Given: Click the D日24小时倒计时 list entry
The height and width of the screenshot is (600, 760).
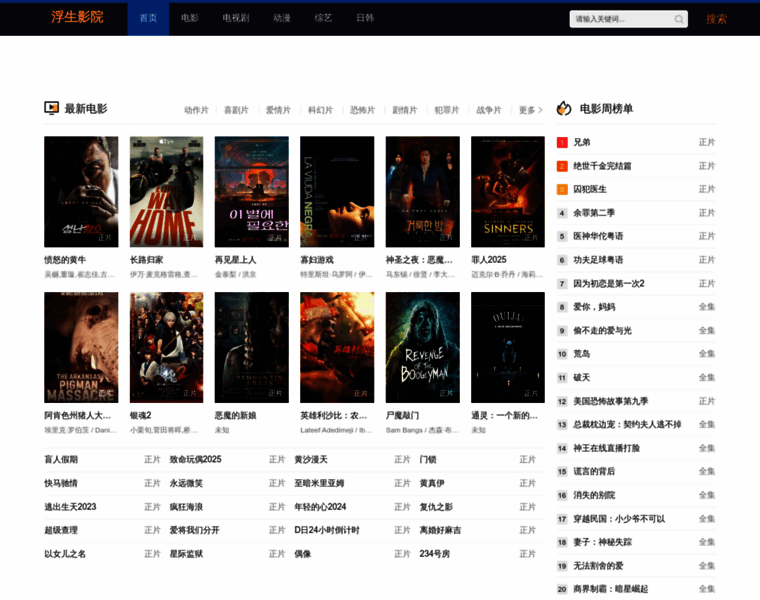Looking at the screenshot, I should coord(327,530).
